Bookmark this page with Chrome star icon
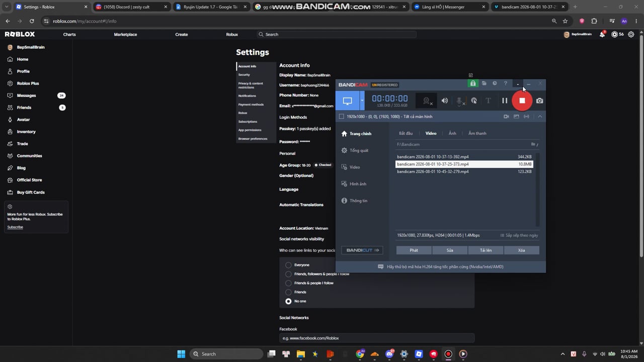Screen dimensions: 644x362 point(565,21)
